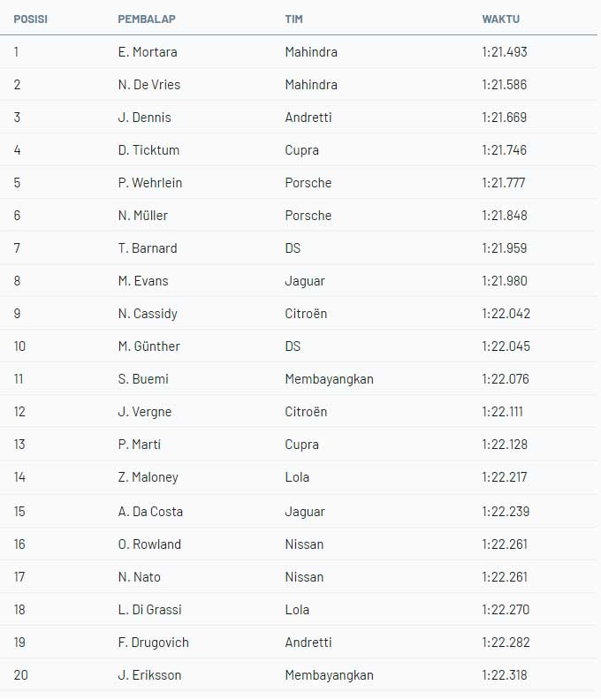
Task: Click the Jaguar team cell for M. Evans
Action: 305,281
